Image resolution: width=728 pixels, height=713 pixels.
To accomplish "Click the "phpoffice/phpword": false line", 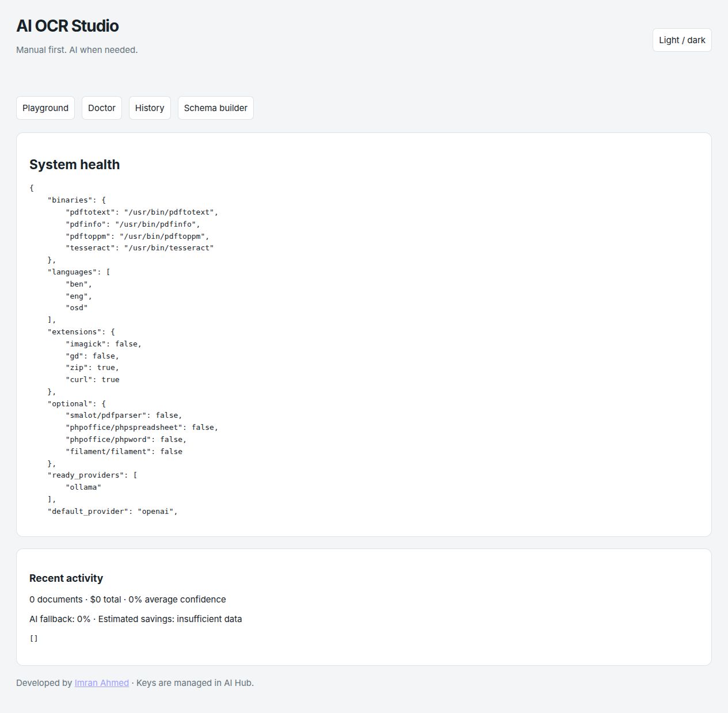I will point(126,440).
